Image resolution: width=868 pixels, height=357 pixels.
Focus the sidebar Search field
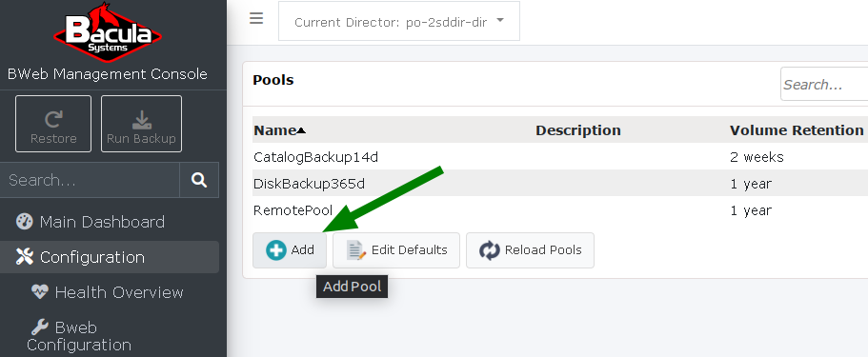(90, 180)
